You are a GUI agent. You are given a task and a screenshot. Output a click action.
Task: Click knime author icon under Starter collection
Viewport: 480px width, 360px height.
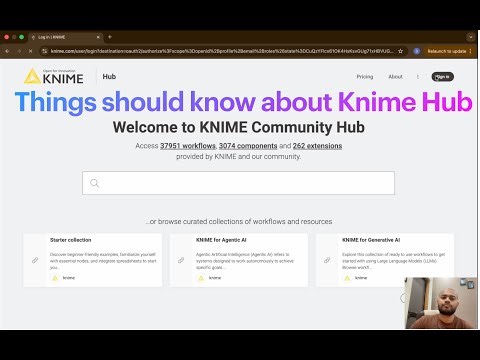[55, 278]
